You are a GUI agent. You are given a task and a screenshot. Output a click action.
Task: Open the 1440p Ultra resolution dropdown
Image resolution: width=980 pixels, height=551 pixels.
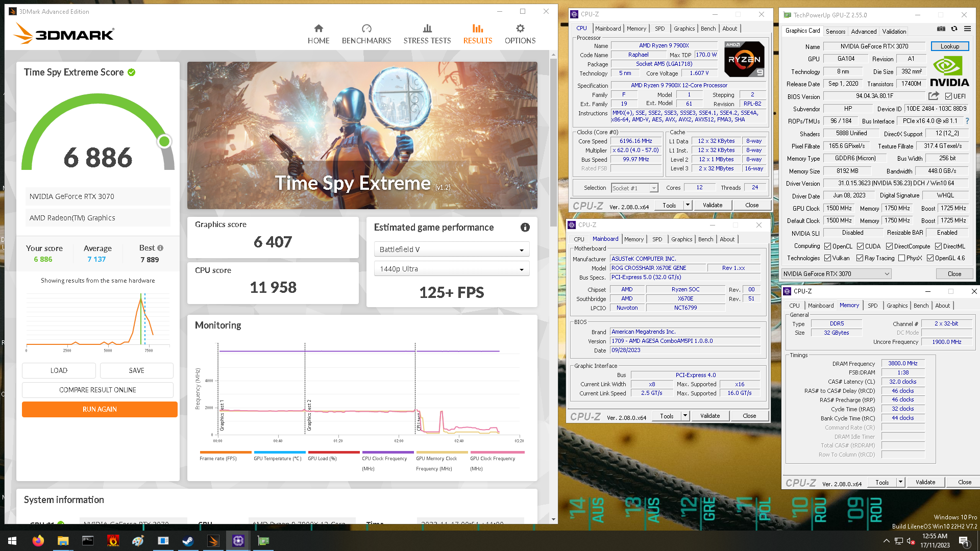tap(452, 269)
